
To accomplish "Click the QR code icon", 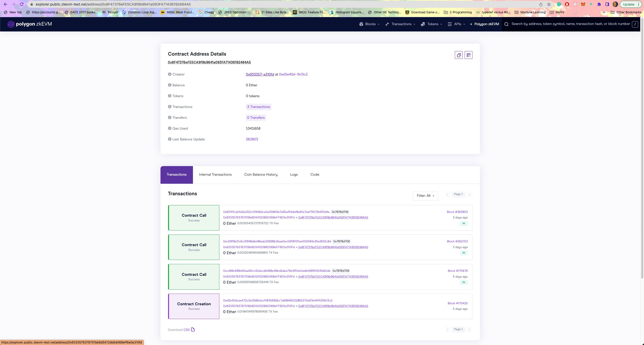I will point(468,55).
